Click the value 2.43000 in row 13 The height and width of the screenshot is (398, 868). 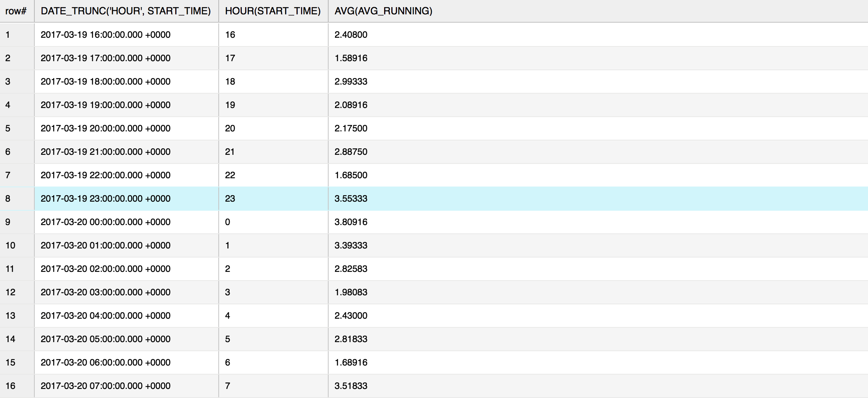click(x=350, y=315)
